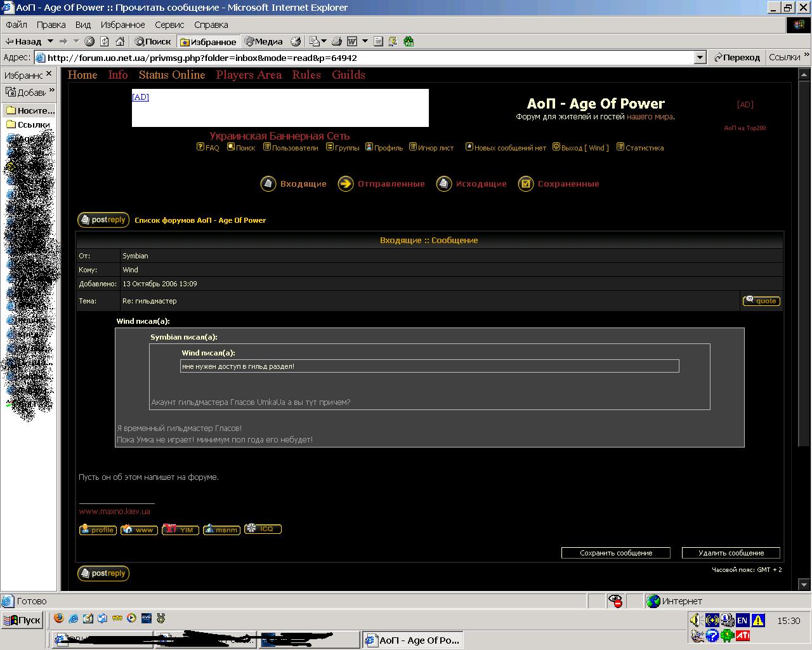Click the Refresh page toolbar icon

104,41
